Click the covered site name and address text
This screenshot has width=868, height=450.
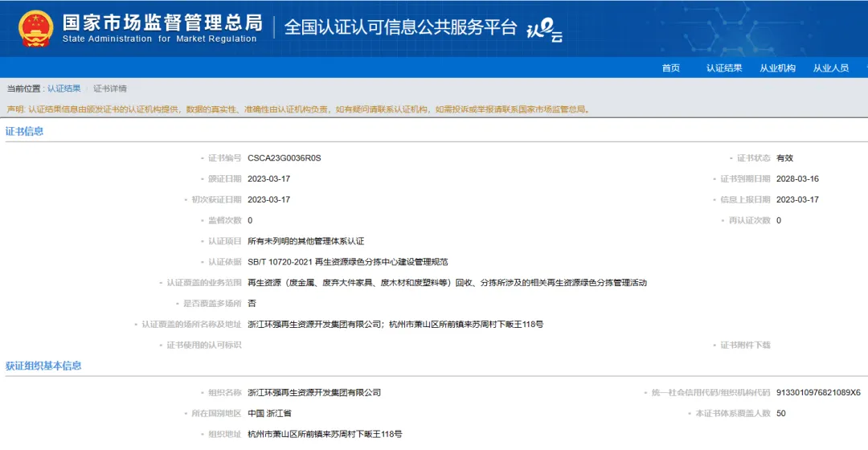click(x=395, y=325)
